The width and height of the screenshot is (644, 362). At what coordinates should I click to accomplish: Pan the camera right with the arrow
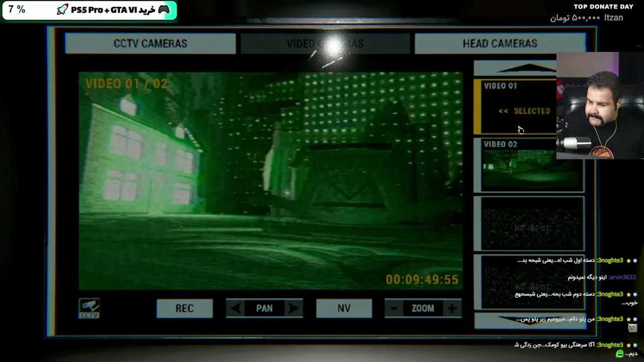(293, 309)
